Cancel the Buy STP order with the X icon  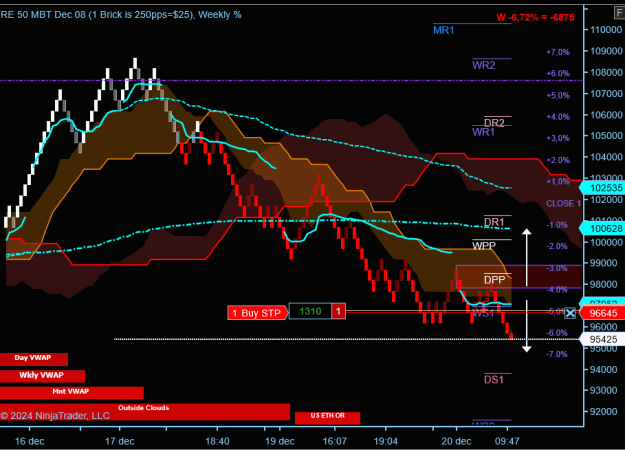click(570, 313)
